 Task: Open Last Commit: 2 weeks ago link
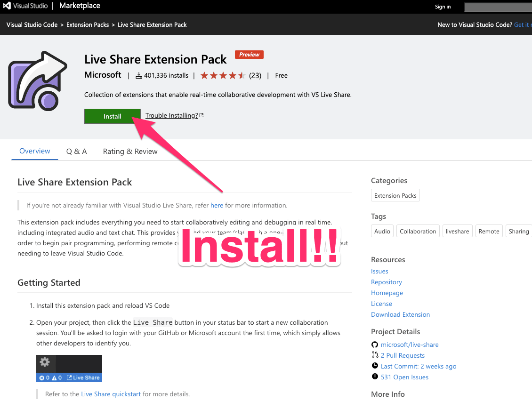pyautogui.click(x=419, y=366)
